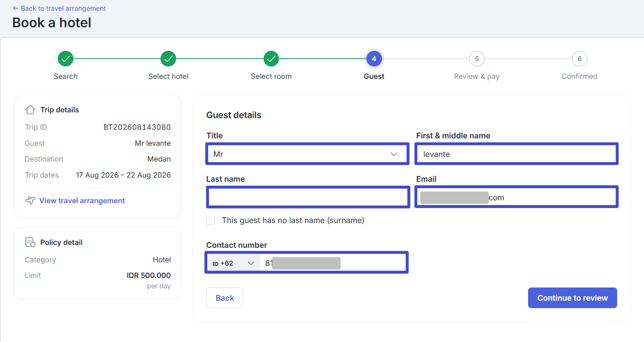Screen dimensions: 644x342
Task: Click the back arrow icon at top
Action: [15, 8]
